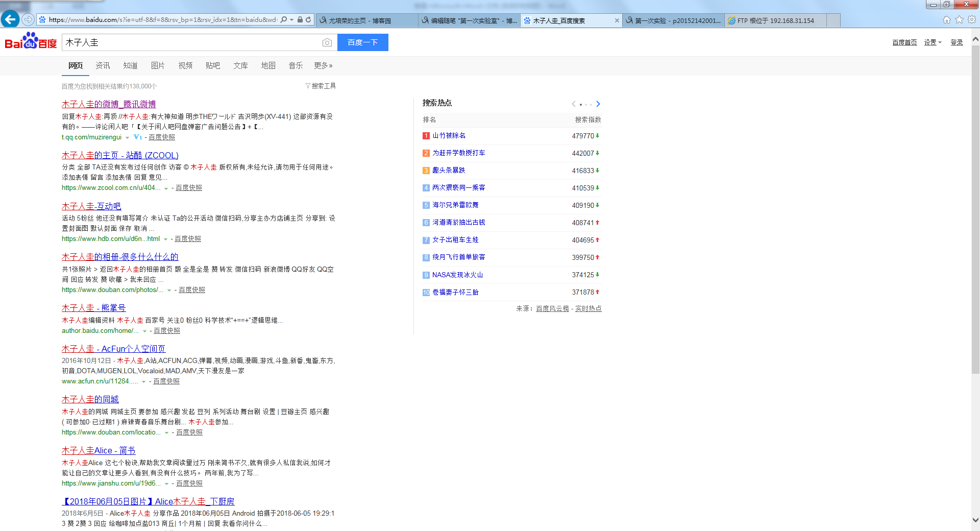The width and height of the screenshot is (980, 531).
Task: Click the scrollbar down arrow
Action: [x=975, y=520]
